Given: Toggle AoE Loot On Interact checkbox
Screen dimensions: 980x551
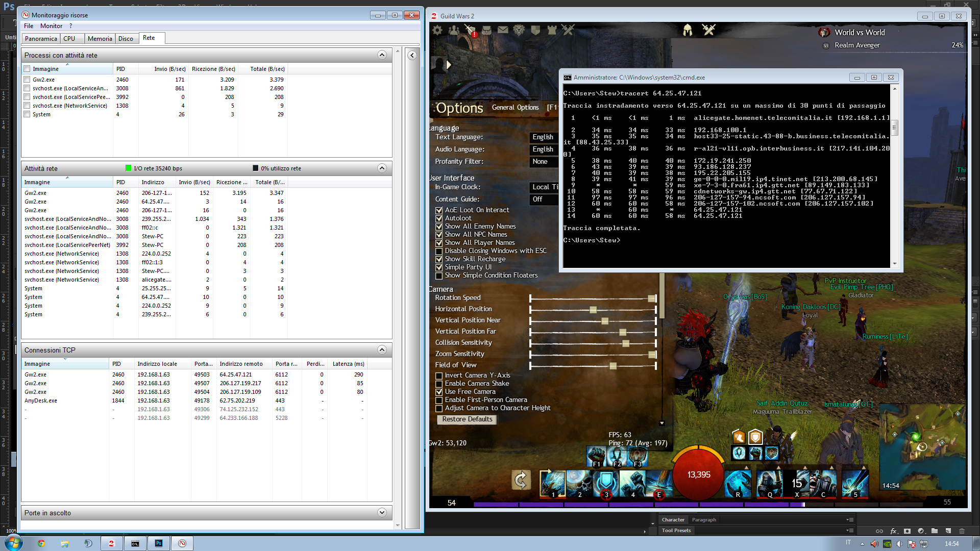Looking at the screenshot, I should click(439, 210).
